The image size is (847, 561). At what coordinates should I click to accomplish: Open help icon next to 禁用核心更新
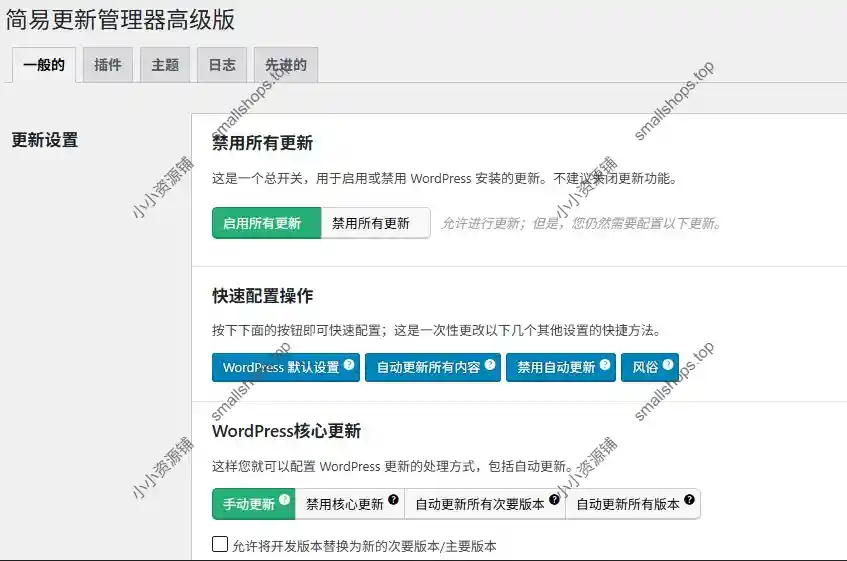[x=393, y=499]
